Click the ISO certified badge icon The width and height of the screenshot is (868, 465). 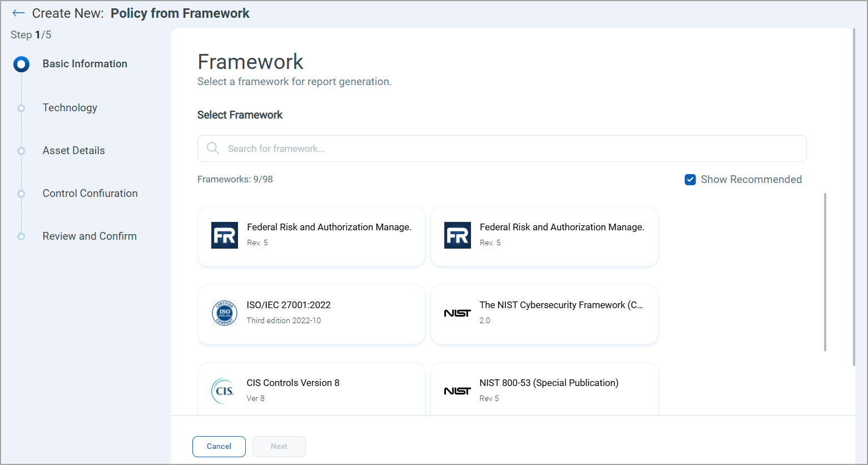point(225,313)
